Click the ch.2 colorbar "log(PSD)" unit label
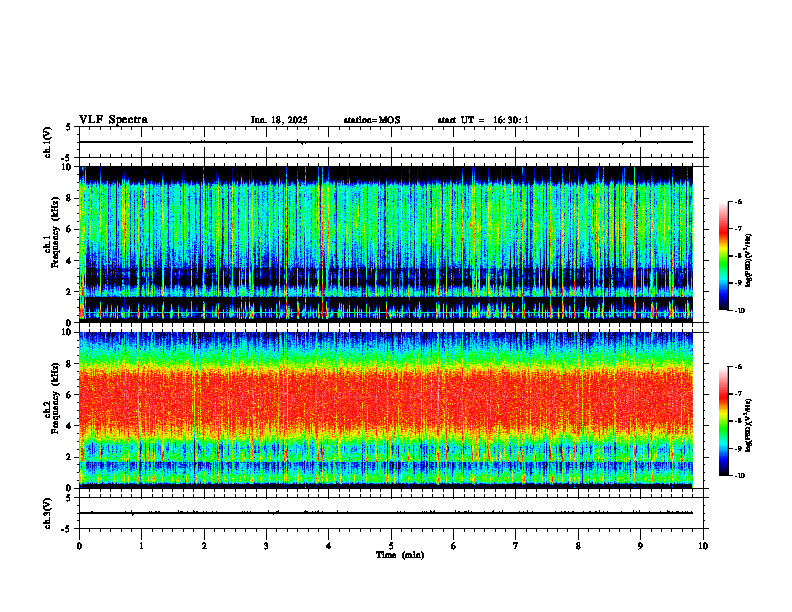The width and height of the screenshot is (792, 612). (x=749, y=425)
